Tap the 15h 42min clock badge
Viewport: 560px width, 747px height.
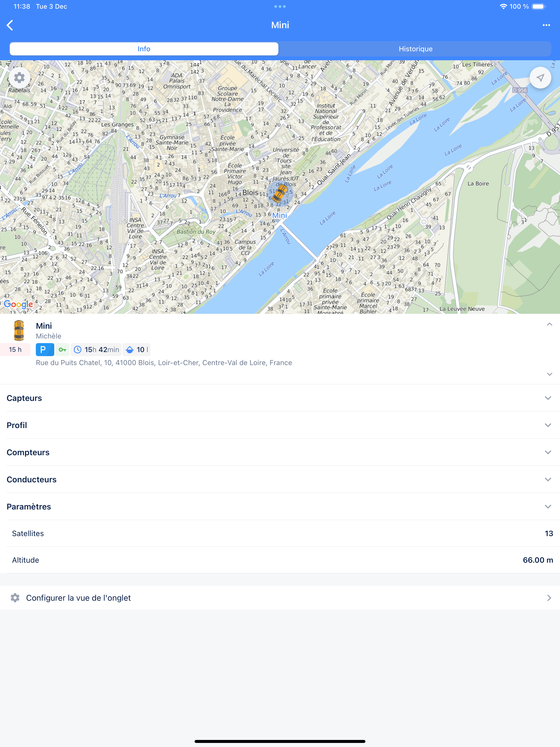(96, 350)
